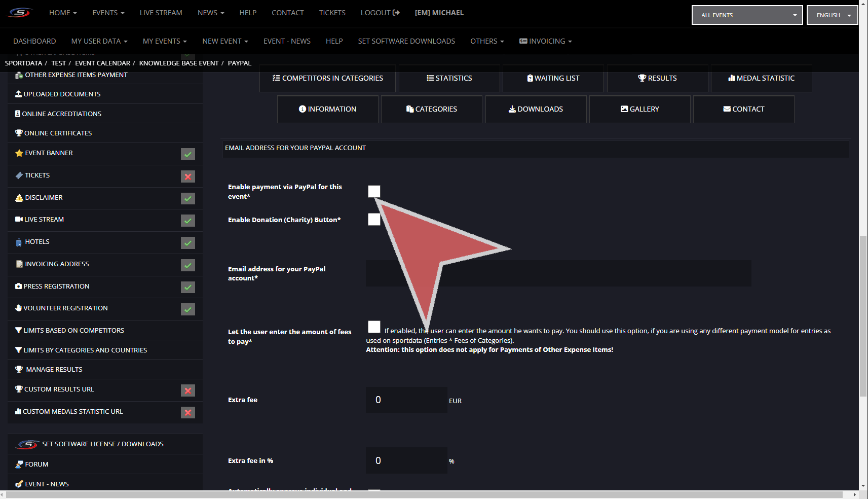
Task: Open the Dashboard menu item
Action: (x=34, y=41)
